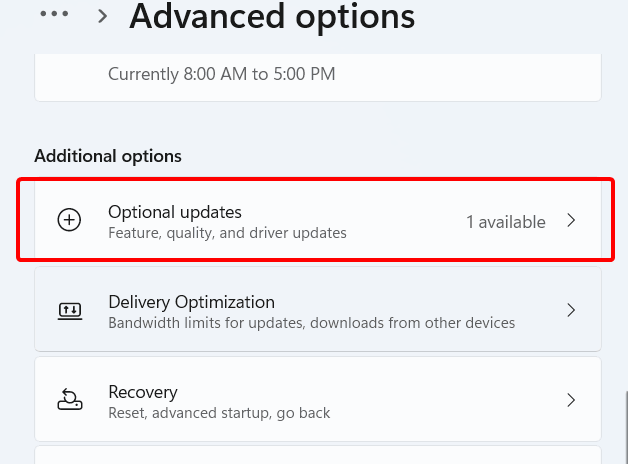The width and height of the screenshot is (628, 464).
Task: Click the "Bandwidth limits for updates" description
Action: tap(311, 323)
